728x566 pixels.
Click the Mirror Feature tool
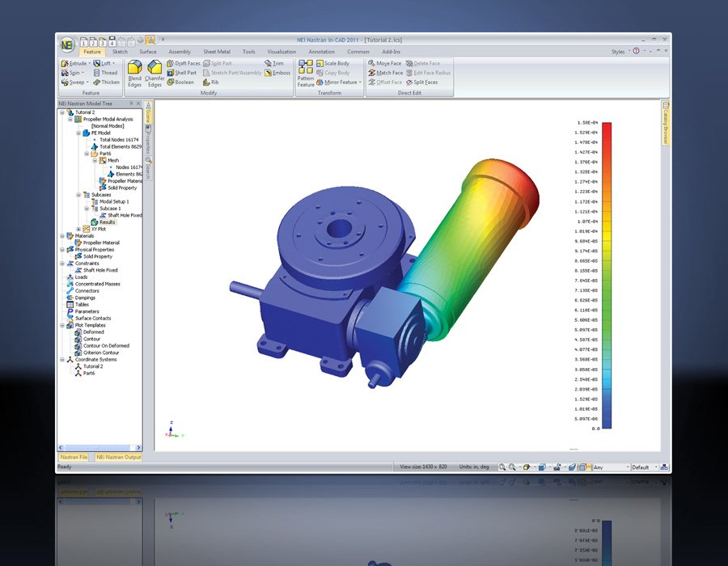pyautogui.click(x=336, y=82)
